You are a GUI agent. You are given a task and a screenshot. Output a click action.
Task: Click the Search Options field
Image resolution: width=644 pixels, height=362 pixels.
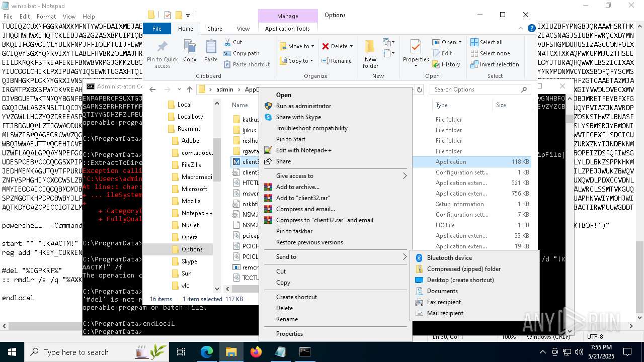(480, 89)
